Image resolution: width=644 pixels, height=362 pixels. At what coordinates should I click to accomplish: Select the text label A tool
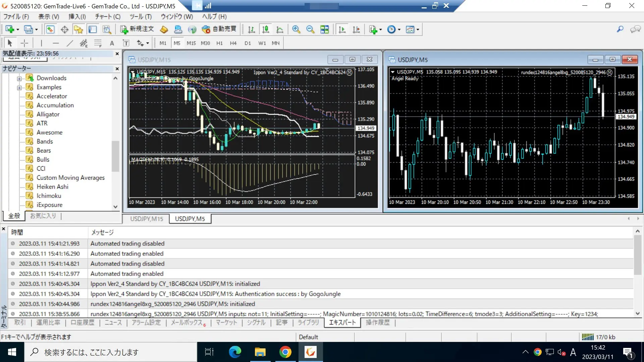(x=112, y=43)
